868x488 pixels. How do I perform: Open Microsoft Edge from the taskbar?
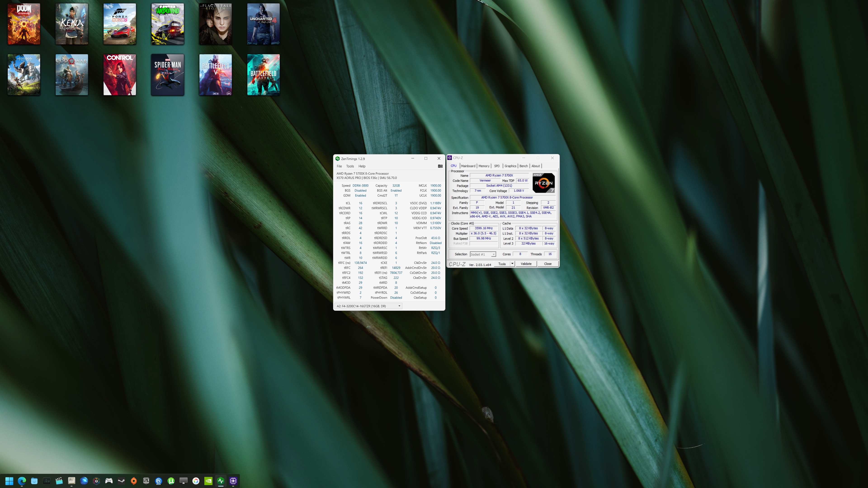22,481
